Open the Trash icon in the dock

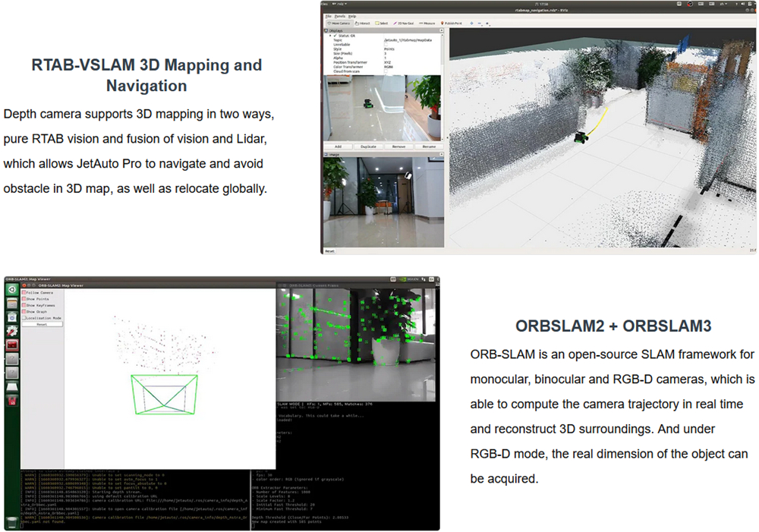12,522
